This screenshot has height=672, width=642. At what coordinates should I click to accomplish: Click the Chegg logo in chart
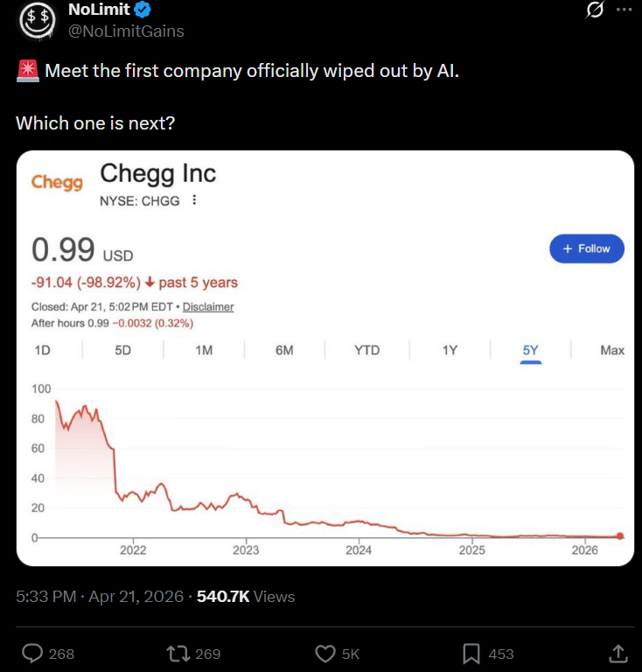point(57,181)
